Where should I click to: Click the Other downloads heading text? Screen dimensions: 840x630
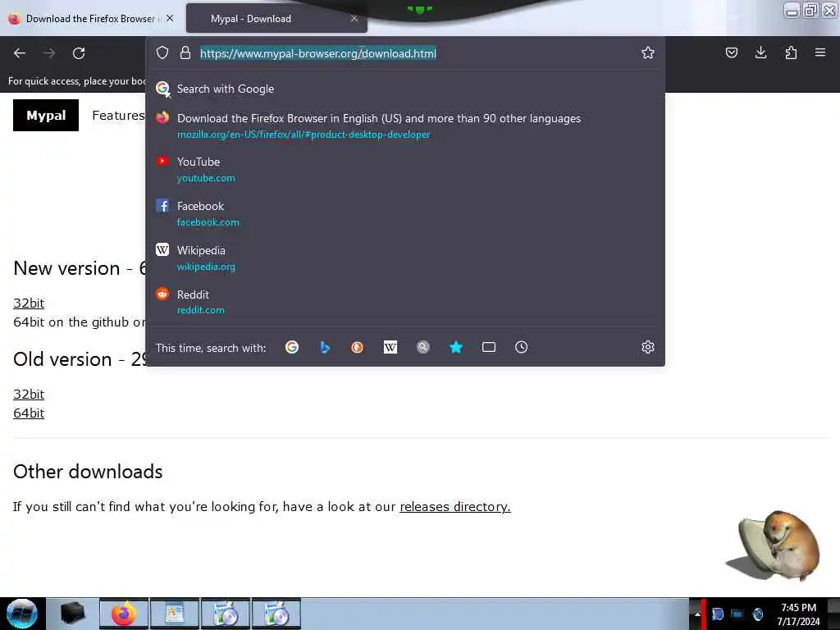88,472
